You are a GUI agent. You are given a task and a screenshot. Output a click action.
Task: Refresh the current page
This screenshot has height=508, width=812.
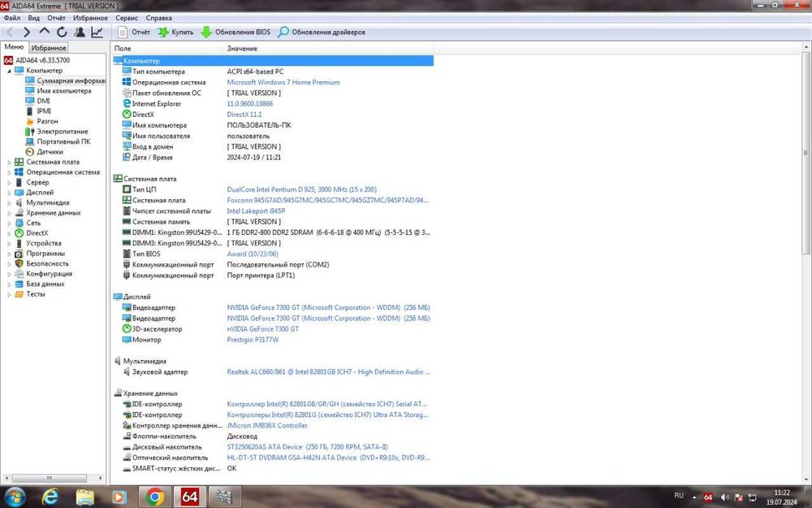63,33
